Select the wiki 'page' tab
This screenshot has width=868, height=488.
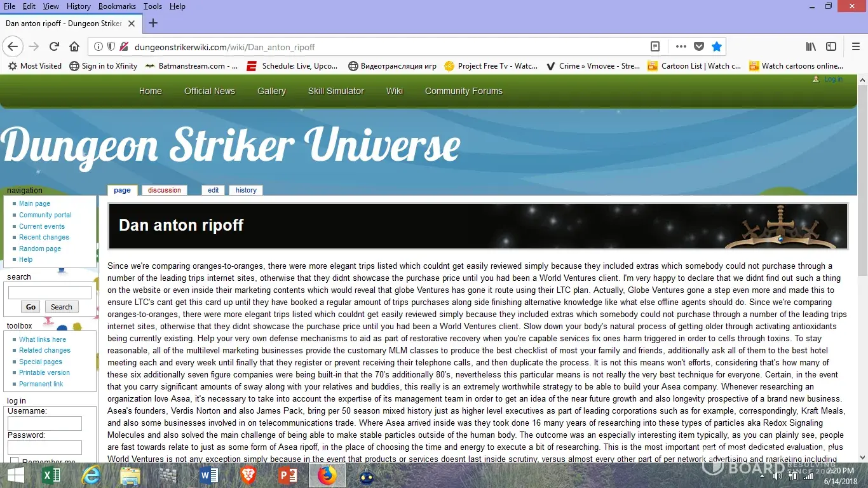[122, 190]
